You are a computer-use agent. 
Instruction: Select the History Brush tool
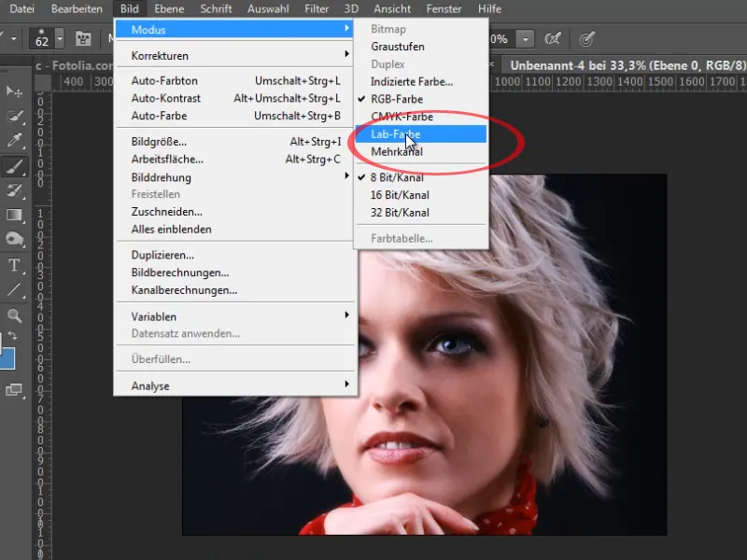coord(14,190)
